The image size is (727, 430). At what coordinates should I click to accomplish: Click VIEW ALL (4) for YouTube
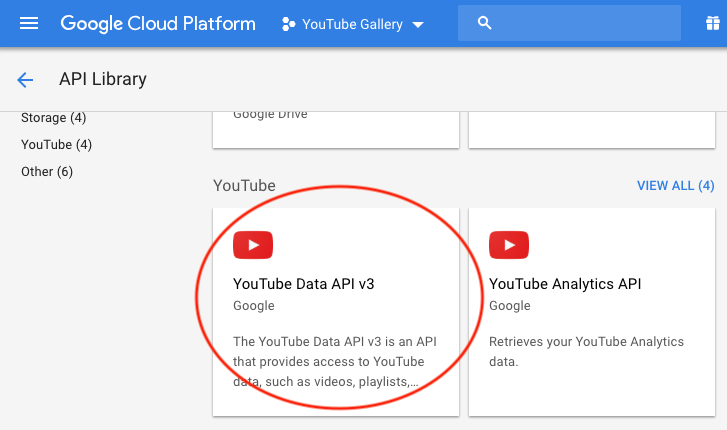point(675,186)
